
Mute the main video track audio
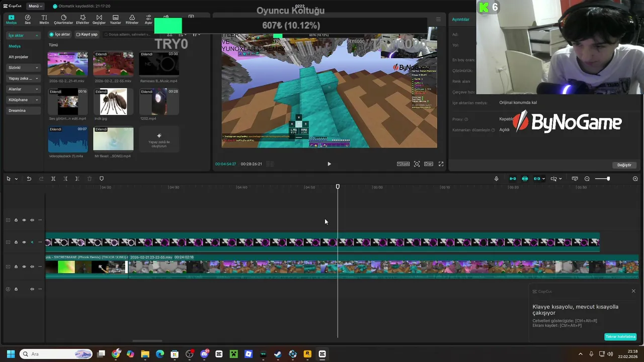click(x=32, y=266)
